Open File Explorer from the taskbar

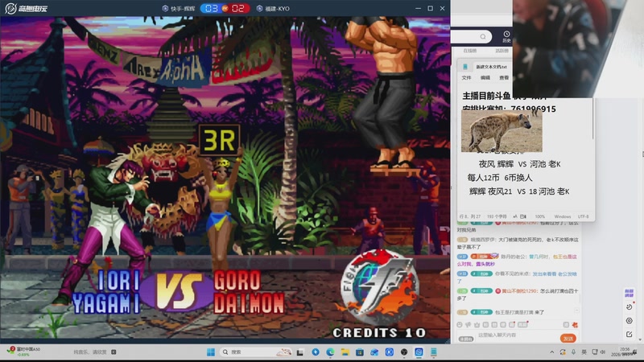pyautogui.click(x=345, y=352)
